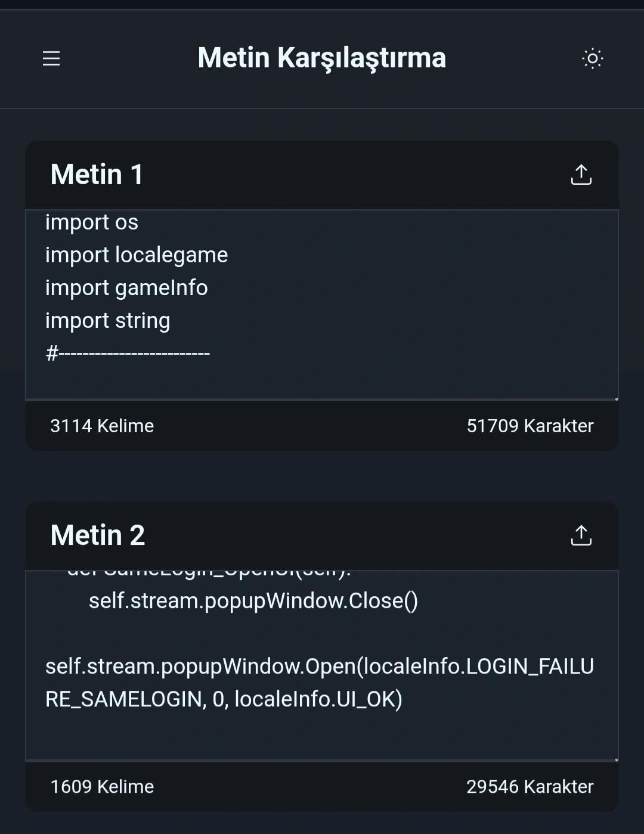
Task: Click the line 'import localegame'
Action: coord(137,255)
